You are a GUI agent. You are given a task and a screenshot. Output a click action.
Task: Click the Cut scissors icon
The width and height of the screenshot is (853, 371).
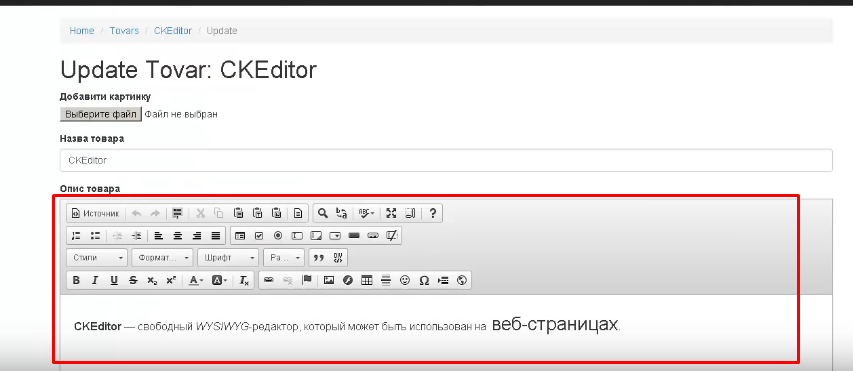200,213
